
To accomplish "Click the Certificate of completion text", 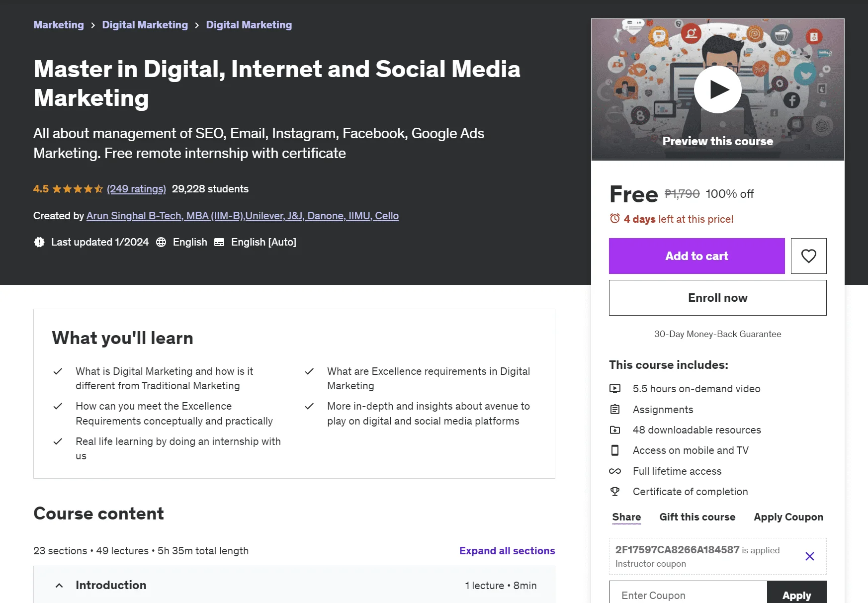I will coord(690,492).
